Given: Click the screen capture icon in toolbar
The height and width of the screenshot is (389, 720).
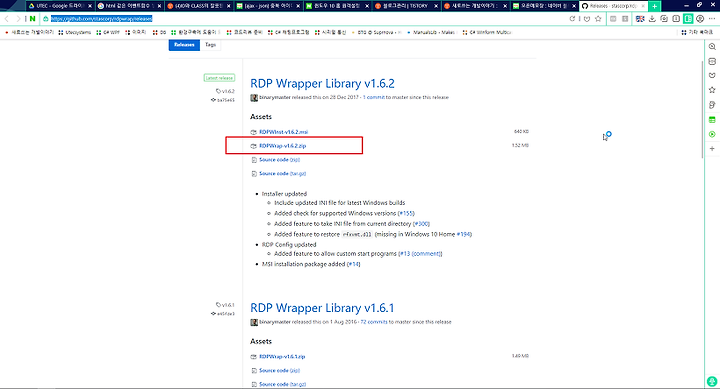Looking at the screenshot, I should 664,19.
